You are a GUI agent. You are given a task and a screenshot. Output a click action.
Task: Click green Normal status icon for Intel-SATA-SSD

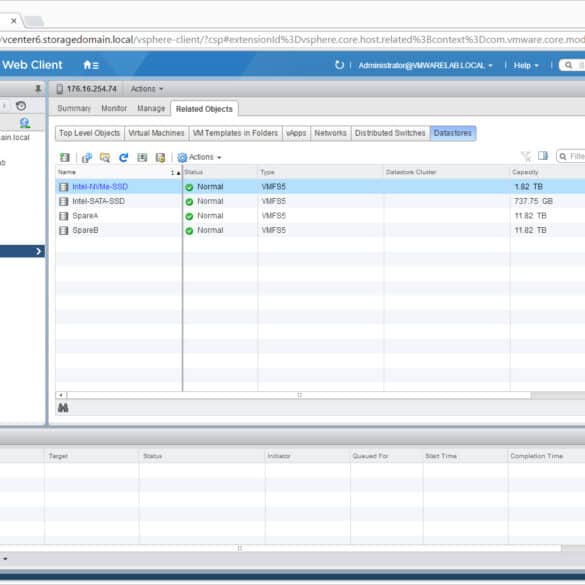[189, 202]
